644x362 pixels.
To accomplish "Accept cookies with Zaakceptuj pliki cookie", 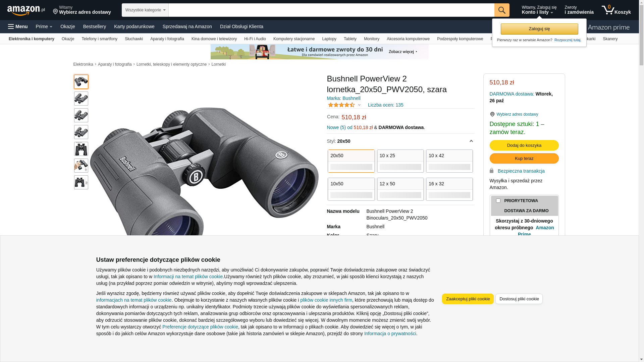I will click(x=468, y=299).
